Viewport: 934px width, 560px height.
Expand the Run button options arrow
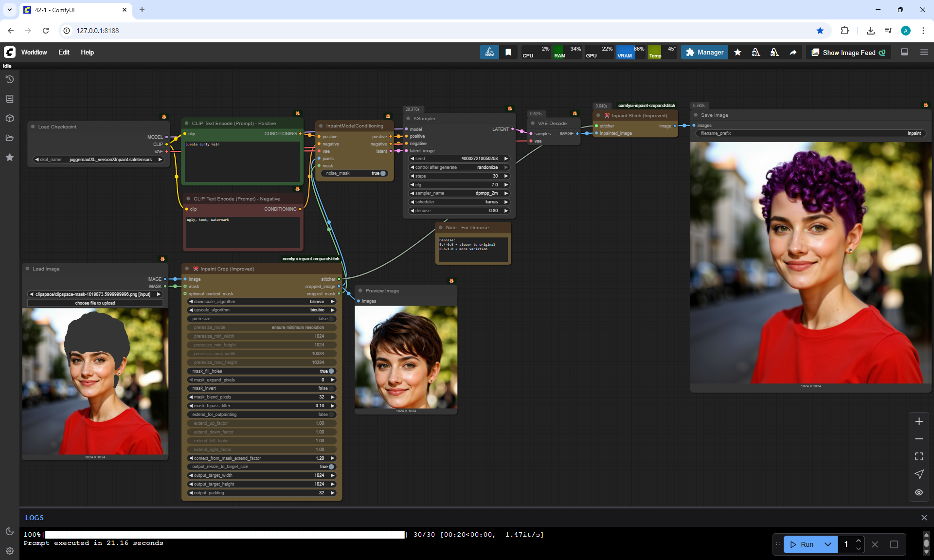coord(828,544)
